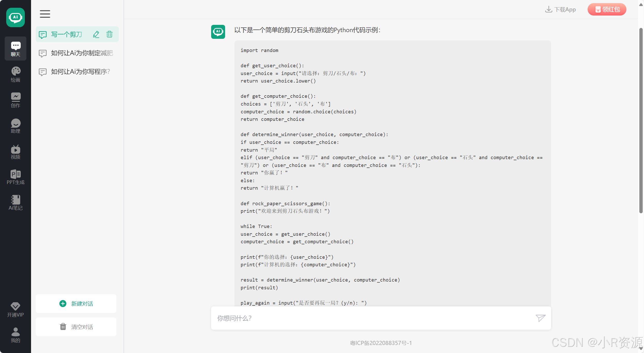Click the 新建对话 button
Viewport: 644px width, 353px height.
(76, 304)
